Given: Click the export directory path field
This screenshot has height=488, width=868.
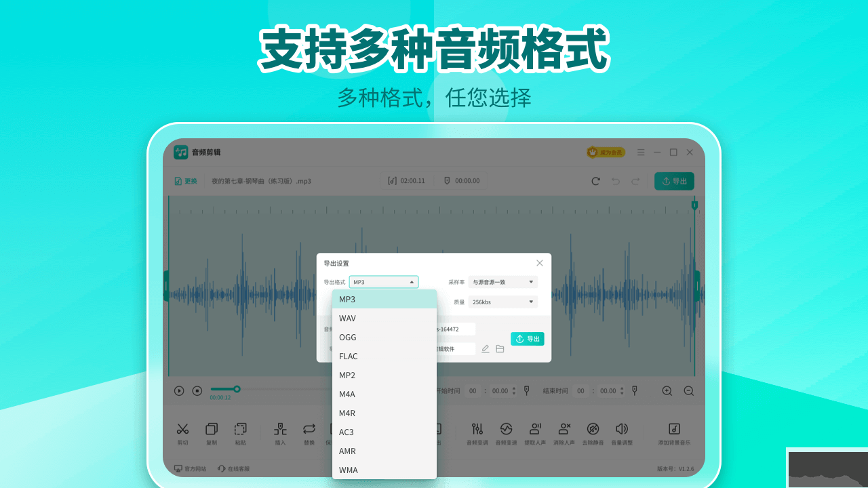Looking at the screenshot, I should coord(456,349).
